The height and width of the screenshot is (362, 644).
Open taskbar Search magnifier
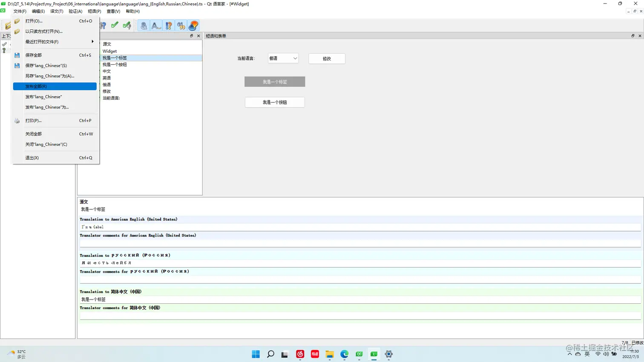pyautogui.click(x=270, y=354)
